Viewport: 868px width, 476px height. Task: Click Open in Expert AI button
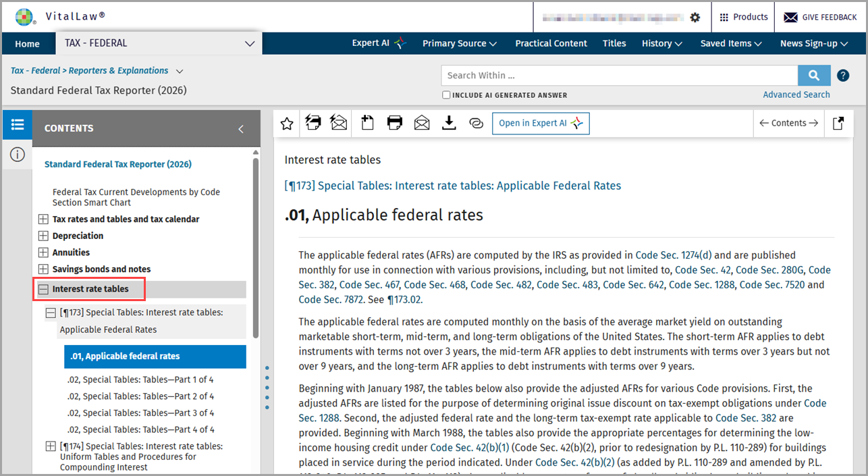click(541, 123)
